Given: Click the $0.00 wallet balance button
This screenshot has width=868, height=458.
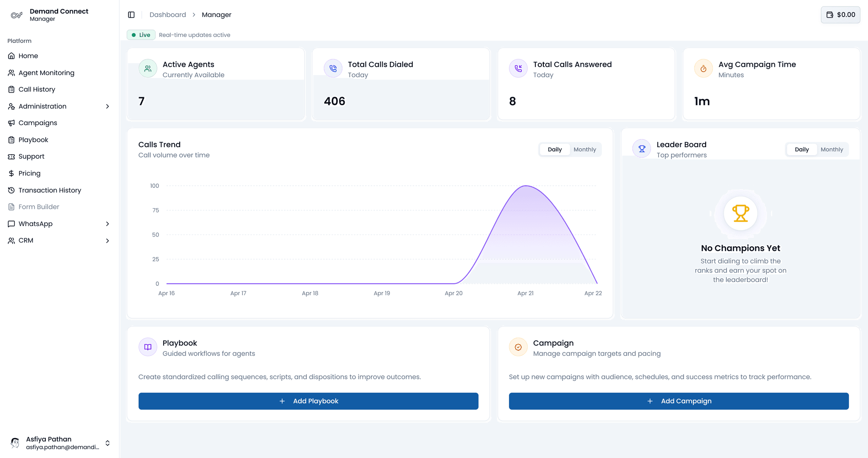Looking at the screenshot, I should pyautogui.click(x=840, y=15).
